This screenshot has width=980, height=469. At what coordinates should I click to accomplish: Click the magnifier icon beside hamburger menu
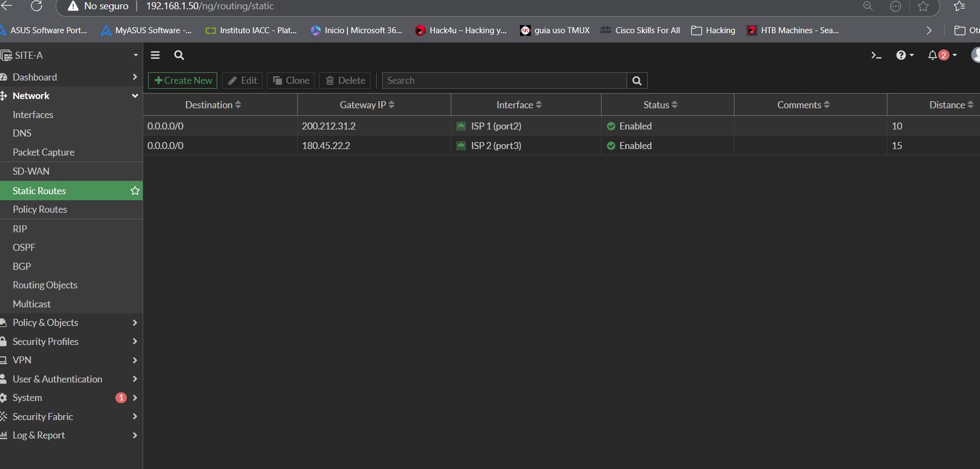coord(179,55)
